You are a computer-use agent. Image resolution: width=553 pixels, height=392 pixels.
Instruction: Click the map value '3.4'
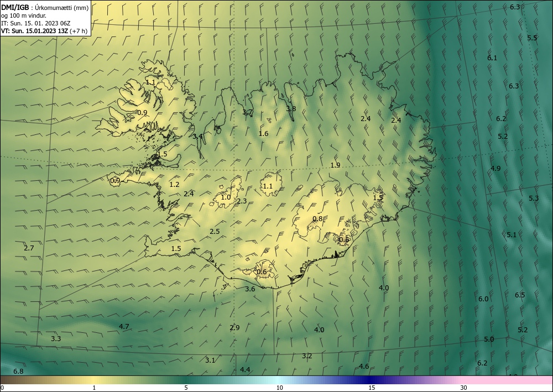198,136
